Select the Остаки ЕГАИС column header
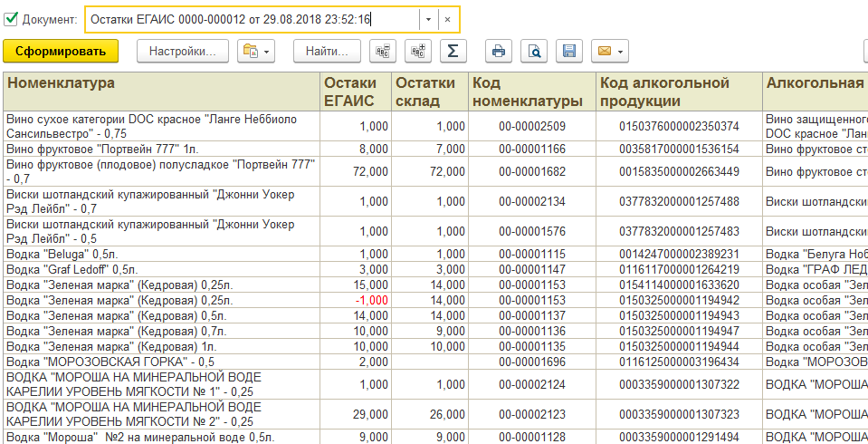 (x=356, y=92)
